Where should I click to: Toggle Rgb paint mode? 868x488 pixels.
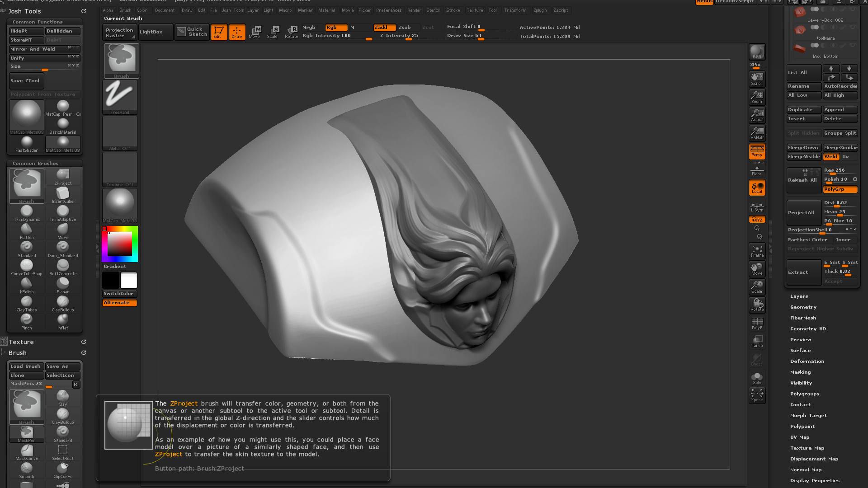[336, 28]
